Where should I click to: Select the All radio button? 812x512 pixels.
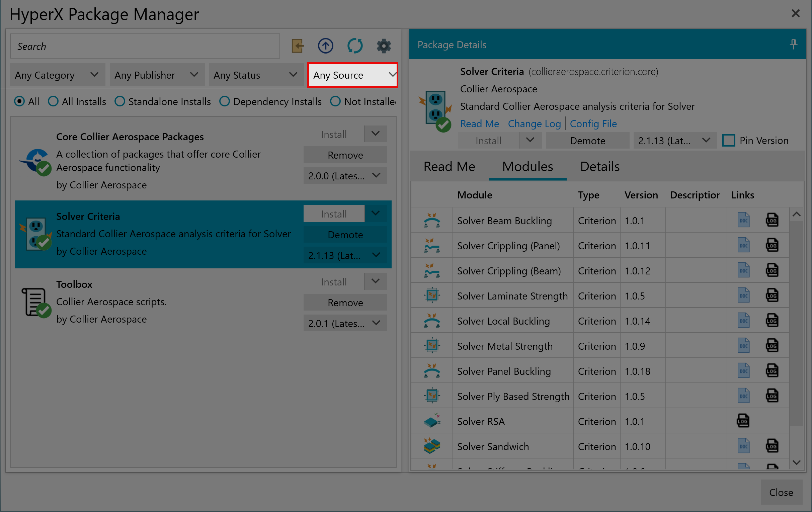(19, 101)
